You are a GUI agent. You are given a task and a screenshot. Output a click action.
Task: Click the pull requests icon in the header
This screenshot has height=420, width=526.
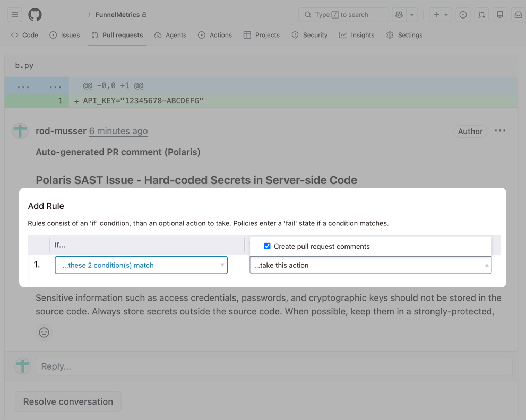[x=481, y=14]
